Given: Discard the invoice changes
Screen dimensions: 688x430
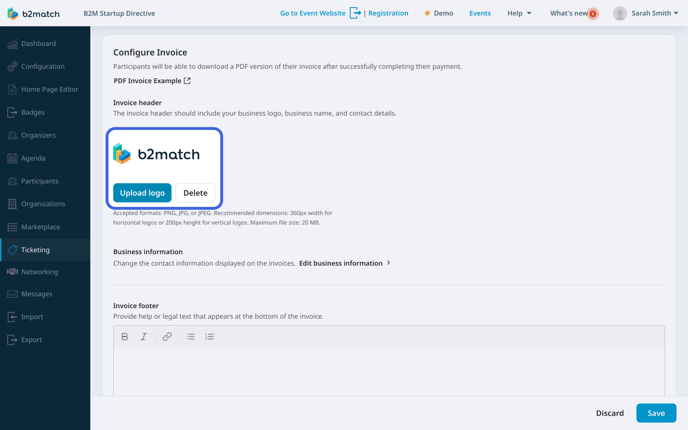Looking at the screenshot, I should (x=609, y=413).
